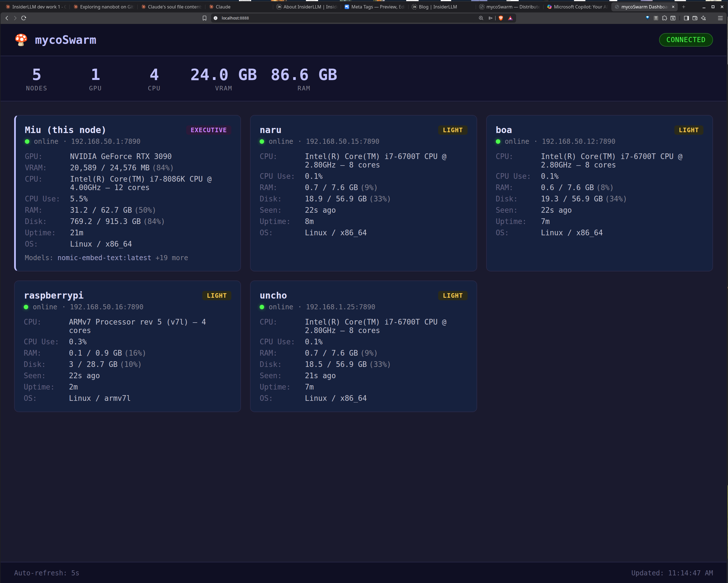
Task: Switch to the Microsoft Copilot tab
Action: [x=577, y=6]
